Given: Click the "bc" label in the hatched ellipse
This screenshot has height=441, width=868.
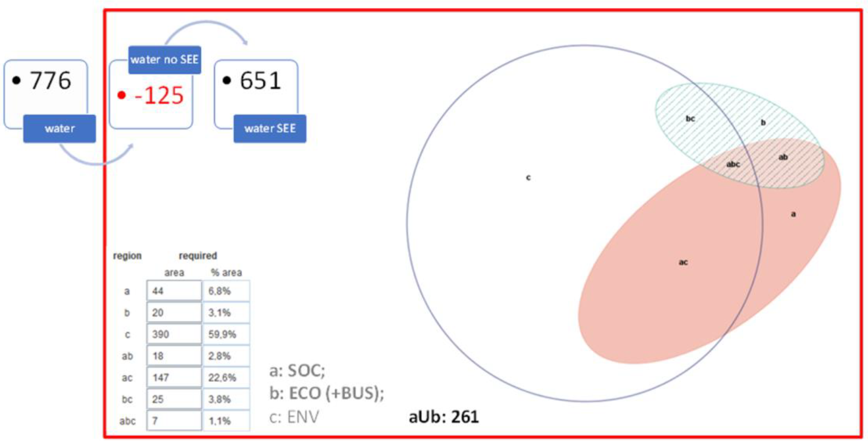Looking at the screenshot, I should [x=690, y=119].
